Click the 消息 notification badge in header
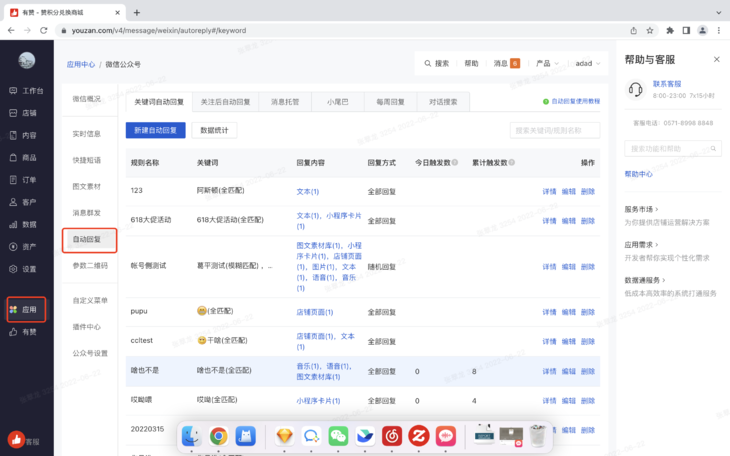The height and width of the screenshot is (456, 730). [515, 63]
